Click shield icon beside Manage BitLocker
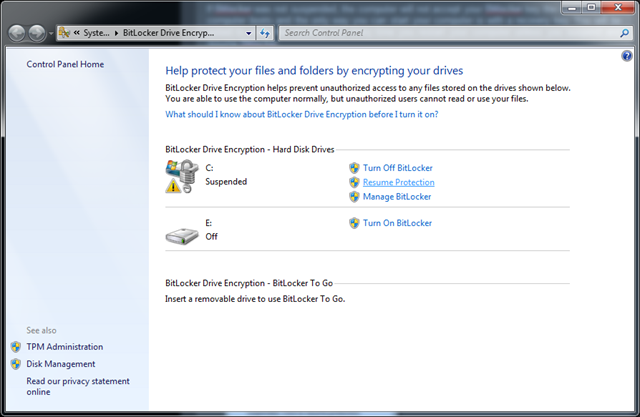Screen dimensions: 640x417 (354, 197)
